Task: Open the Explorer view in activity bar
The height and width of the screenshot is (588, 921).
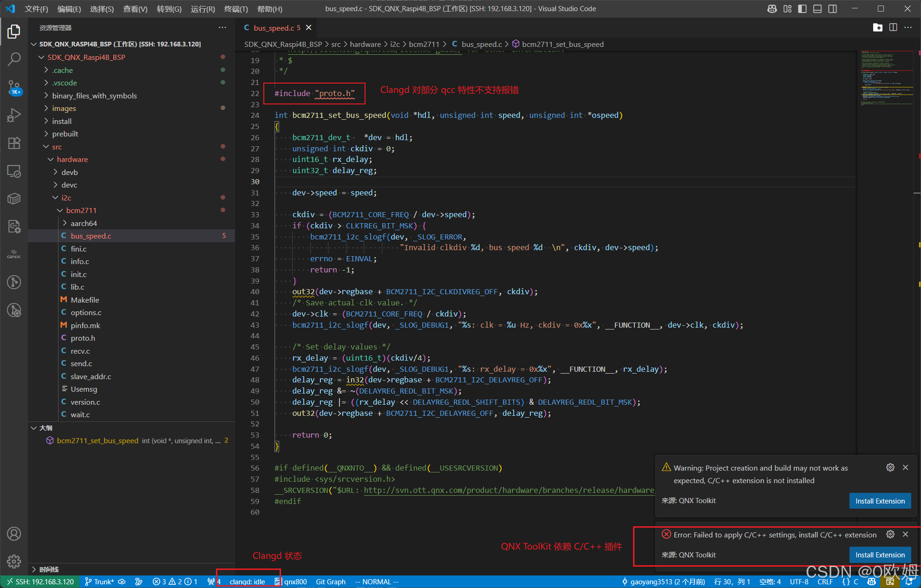Action: tap(14, 31)
